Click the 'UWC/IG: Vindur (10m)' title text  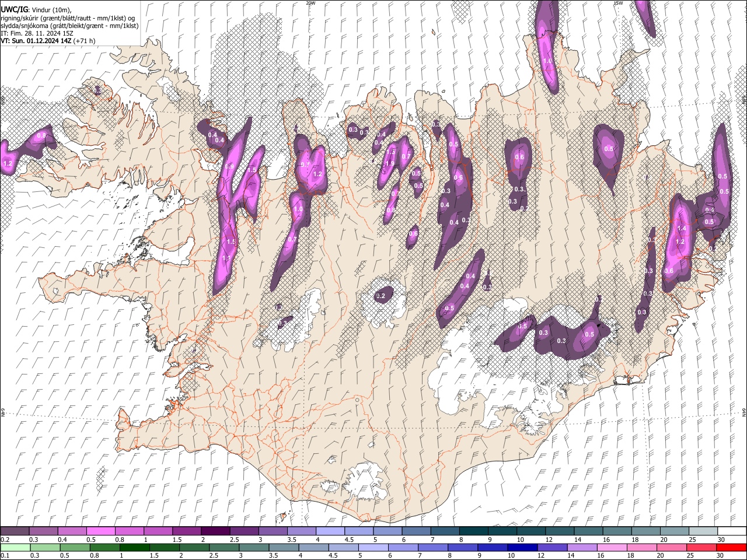coord(36,10)
